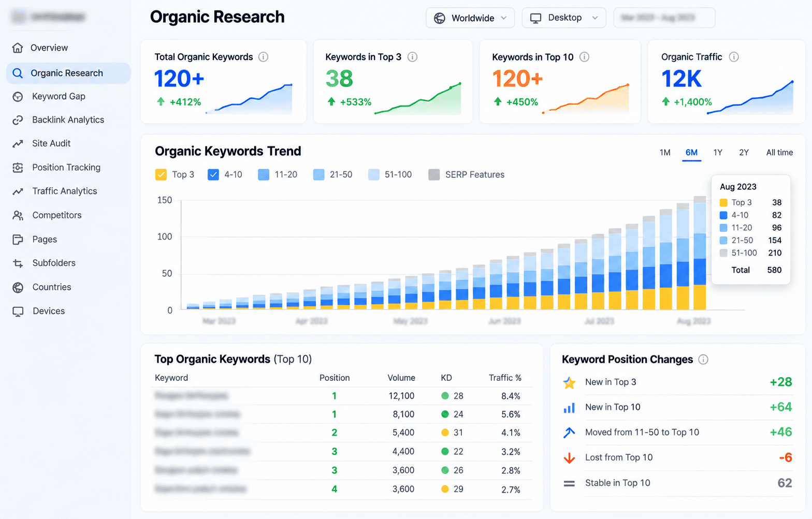
Task: Uncheck the Top 3 series checkbox
Action: coord(161,174)
